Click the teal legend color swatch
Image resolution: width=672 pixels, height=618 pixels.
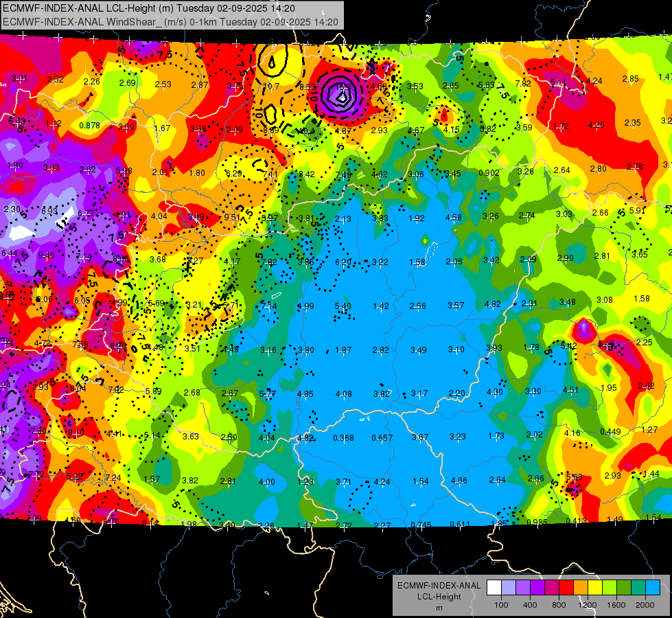[638, 588]
